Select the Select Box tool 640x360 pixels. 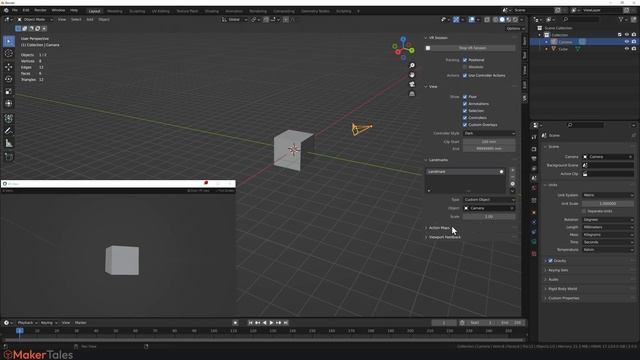click(x=9, y=41)
